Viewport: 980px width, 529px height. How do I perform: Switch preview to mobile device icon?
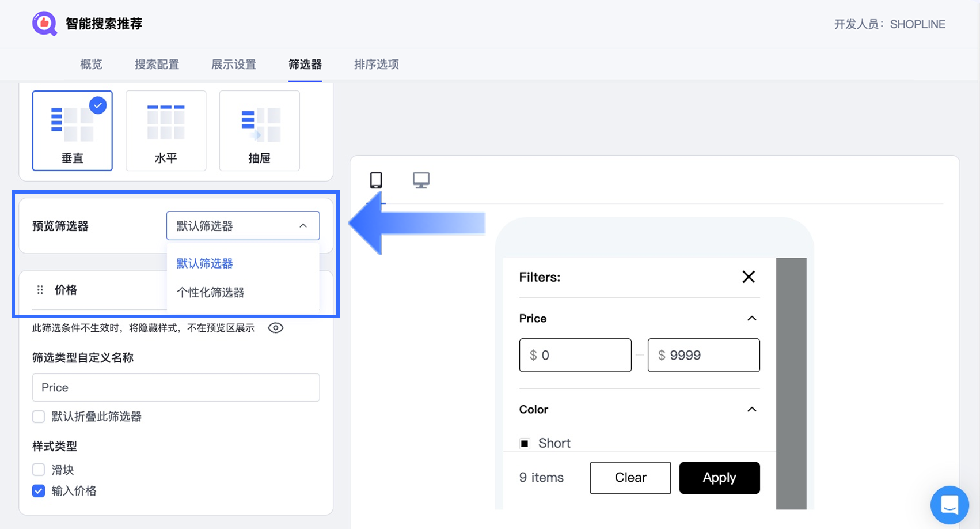click(376, 180)
